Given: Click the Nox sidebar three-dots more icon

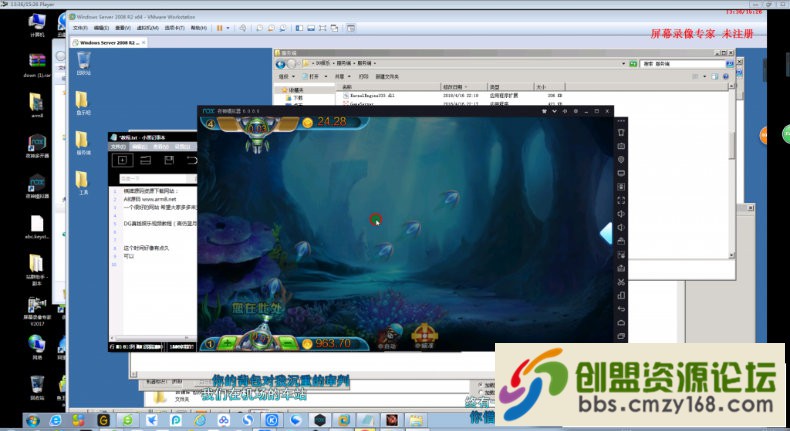Looking at the screenshot, I should click(621, 121).
